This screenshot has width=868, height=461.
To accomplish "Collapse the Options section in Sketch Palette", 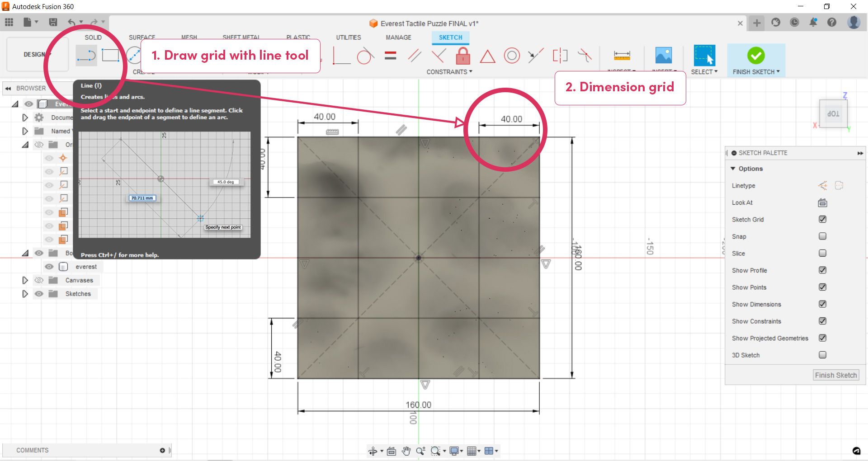I will coord(733,169).
